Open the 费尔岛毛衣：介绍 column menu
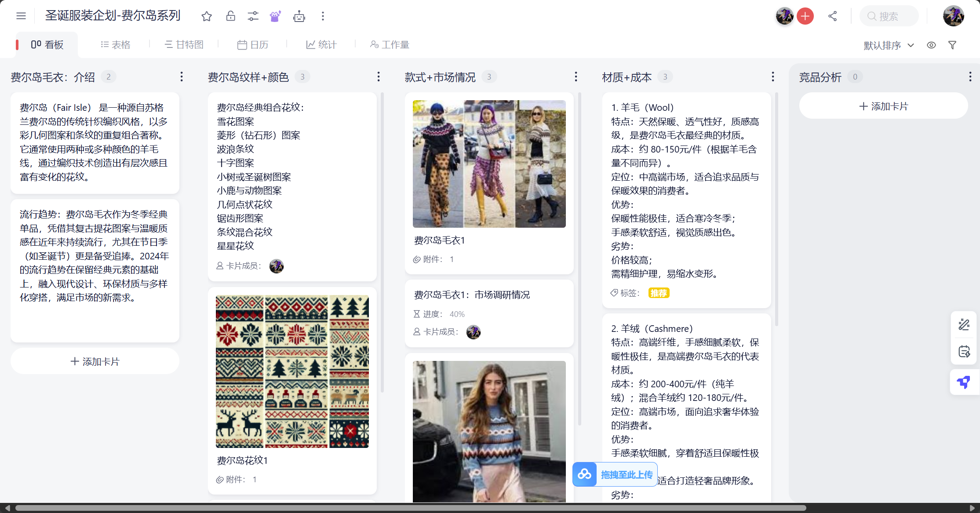The image size is (980, 513). click(182, 76)
